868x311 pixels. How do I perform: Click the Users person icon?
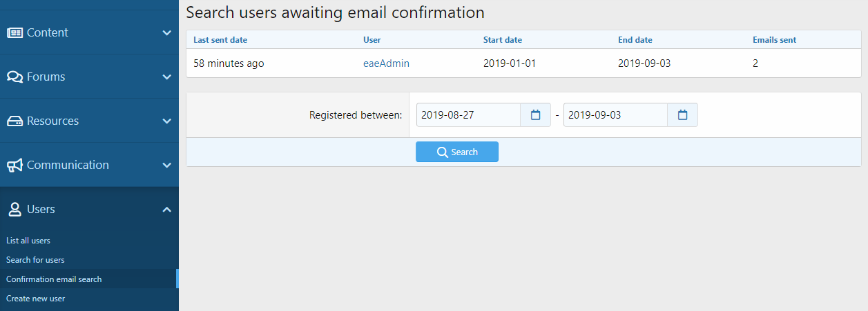click(15, 209)
